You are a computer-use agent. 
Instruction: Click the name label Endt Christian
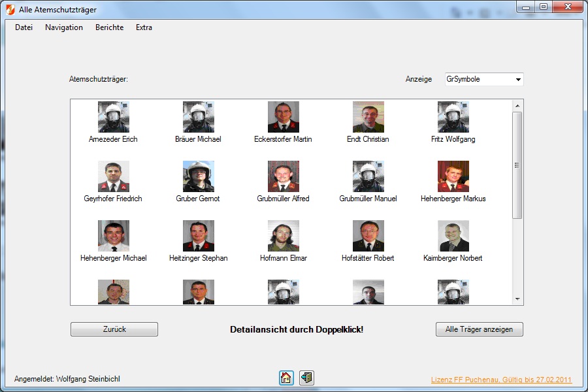pos(368,139)
